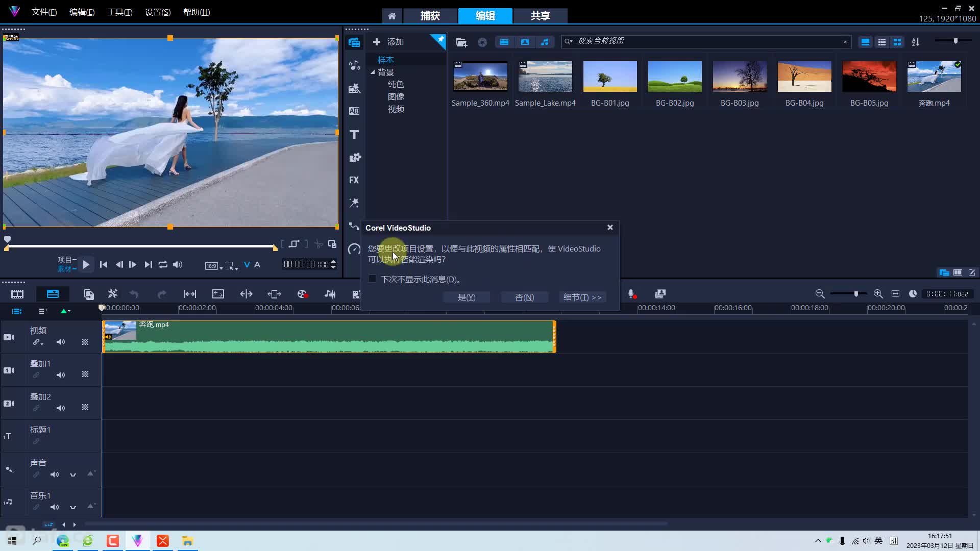Image resolution: width=980 pixels, height=551 pixels.
Task: Adjust the timeline zoom slider
Action: click(848, 294)
